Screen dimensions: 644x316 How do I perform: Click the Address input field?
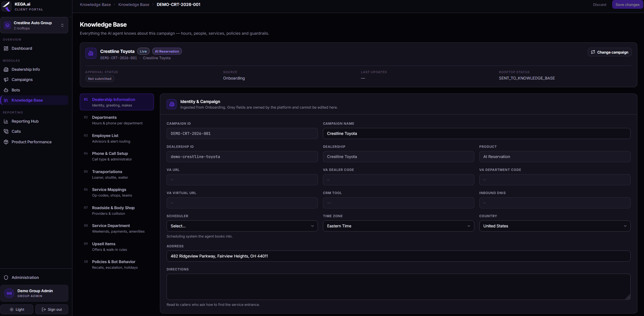click(398, 256)
